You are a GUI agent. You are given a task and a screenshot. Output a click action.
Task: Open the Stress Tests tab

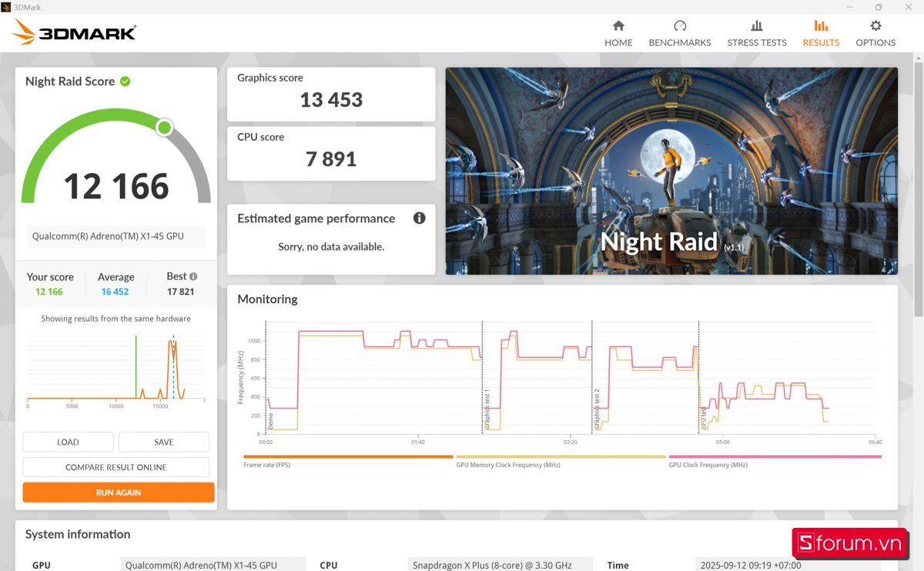point(757,34)
